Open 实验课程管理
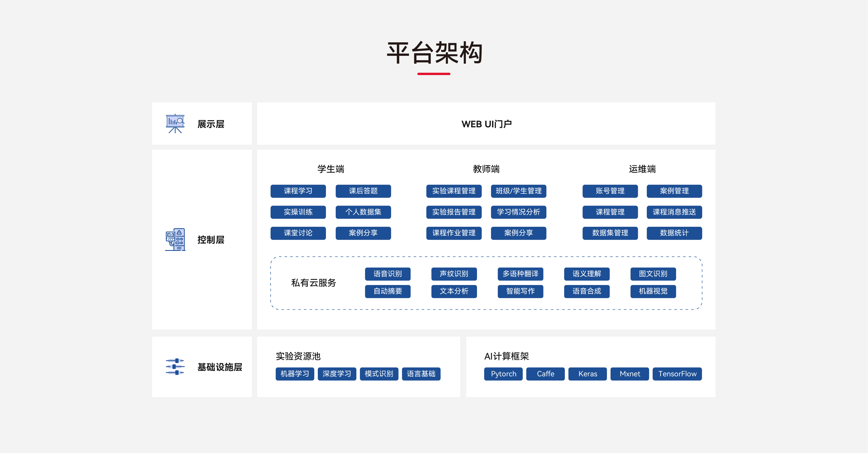The image size is (868, 453). pos(454,191)
